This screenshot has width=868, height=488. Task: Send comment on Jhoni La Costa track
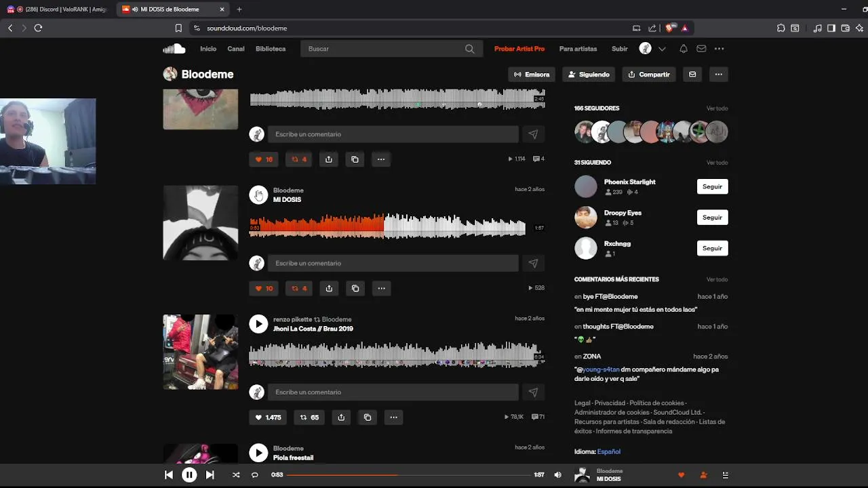tap(533, 392)
